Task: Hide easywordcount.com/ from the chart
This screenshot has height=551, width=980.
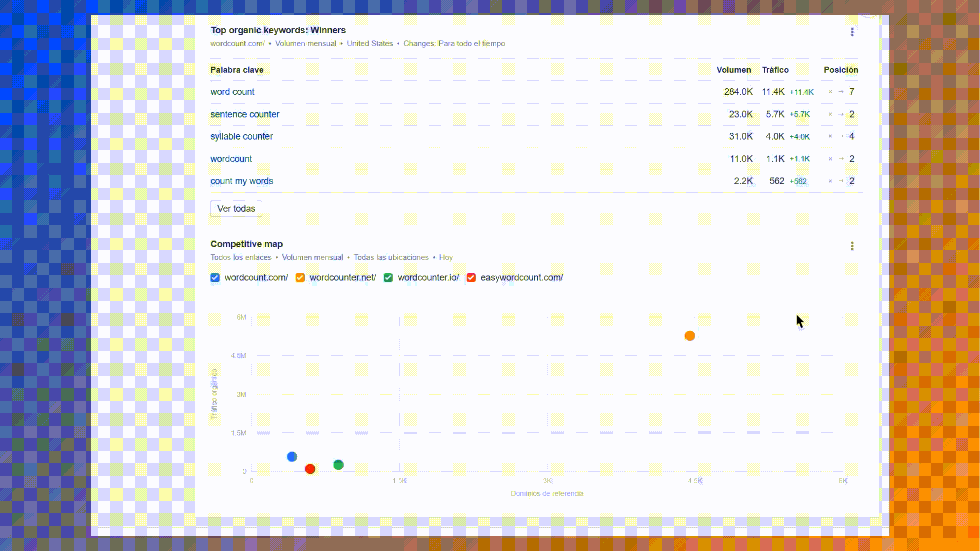Action: pyautogui.click(x=471, y=278)
